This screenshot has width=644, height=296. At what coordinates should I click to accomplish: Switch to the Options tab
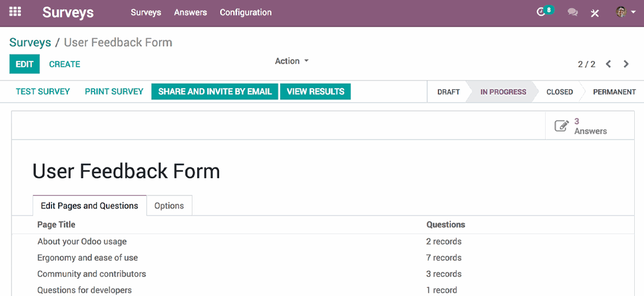(x=169, y=206)
